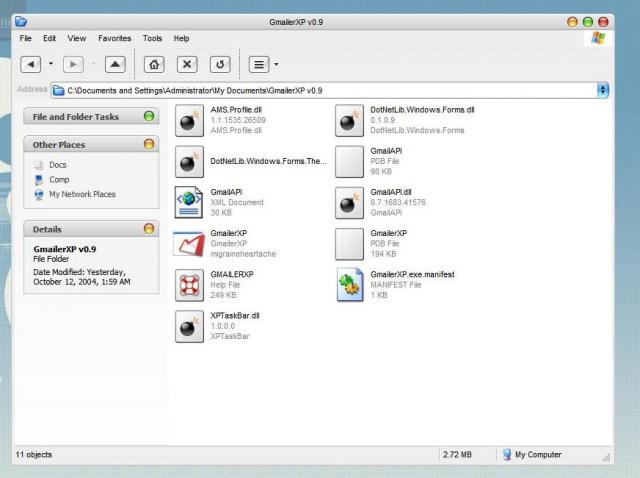The height and width of the screenshot is (478, 640).
Task: Open the View menu
Action: click(77, 38)
